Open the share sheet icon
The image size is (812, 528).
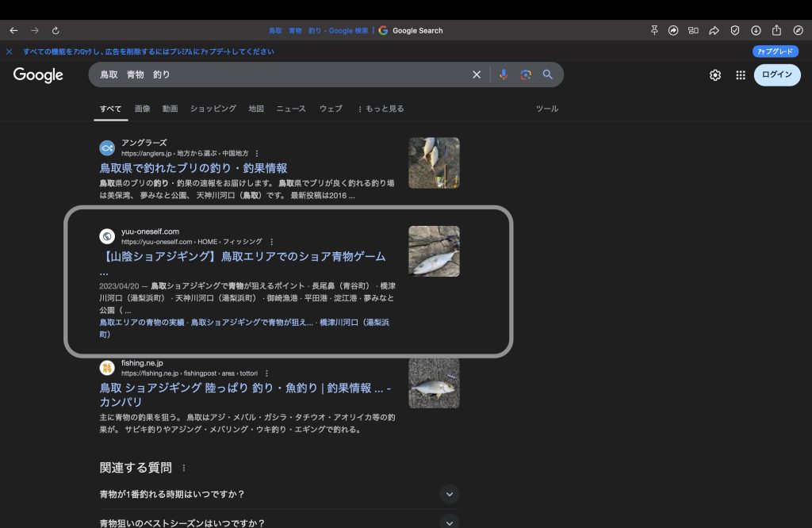coord(776,30)
